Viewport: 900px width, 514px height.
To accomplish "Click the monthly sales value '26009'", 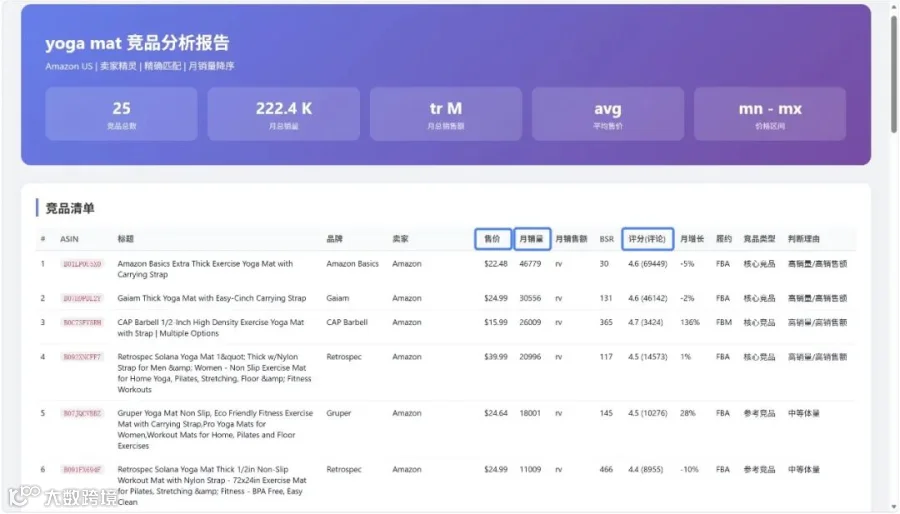I will tap(530, 322).
